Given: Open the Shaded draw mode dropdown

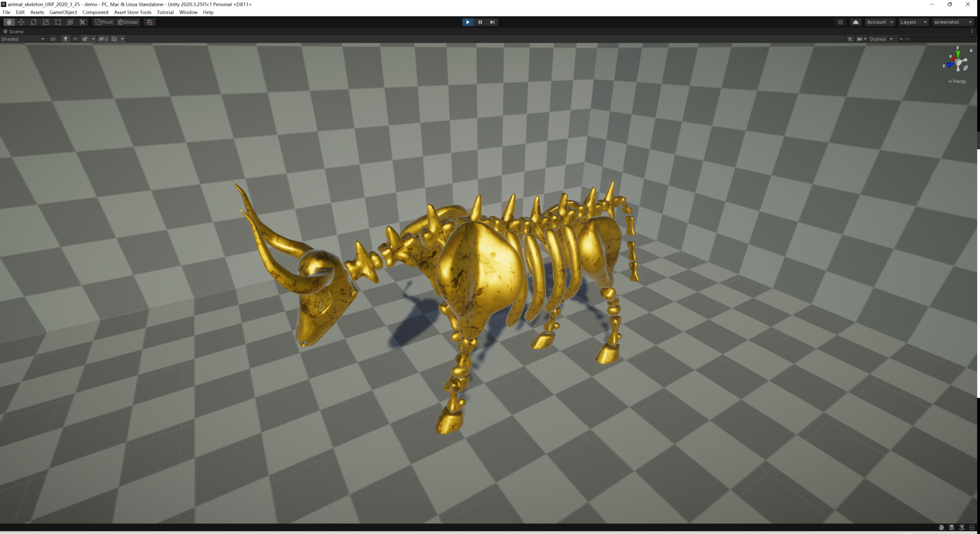Looking at the screenshot, I should pyautogui.click(x=22, y=39).
